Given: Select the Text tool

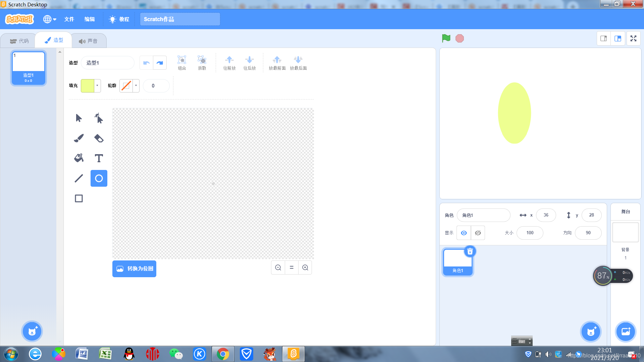Looking at the screenshot, I should (x=99, y=158).
